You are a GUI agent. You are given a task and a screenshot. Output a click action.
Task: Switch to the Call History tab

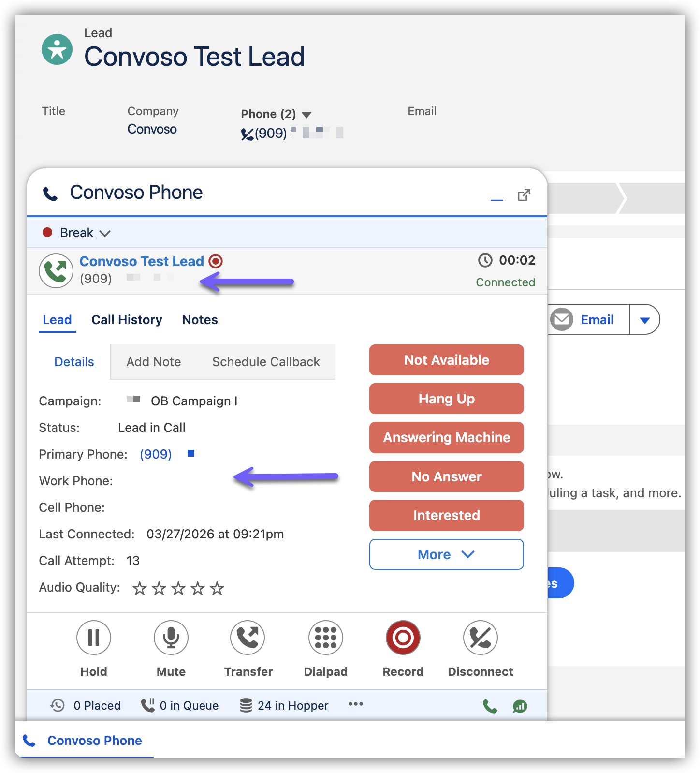coord(127,320)
